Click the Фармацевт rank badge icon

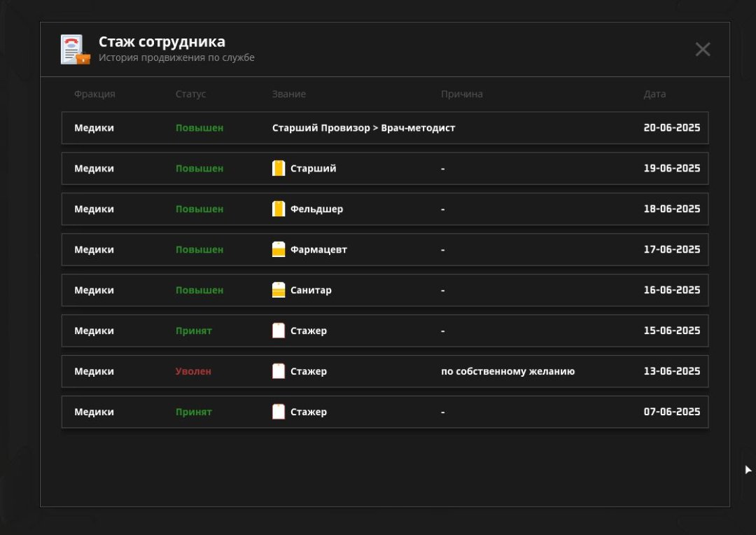coord(279,250)
